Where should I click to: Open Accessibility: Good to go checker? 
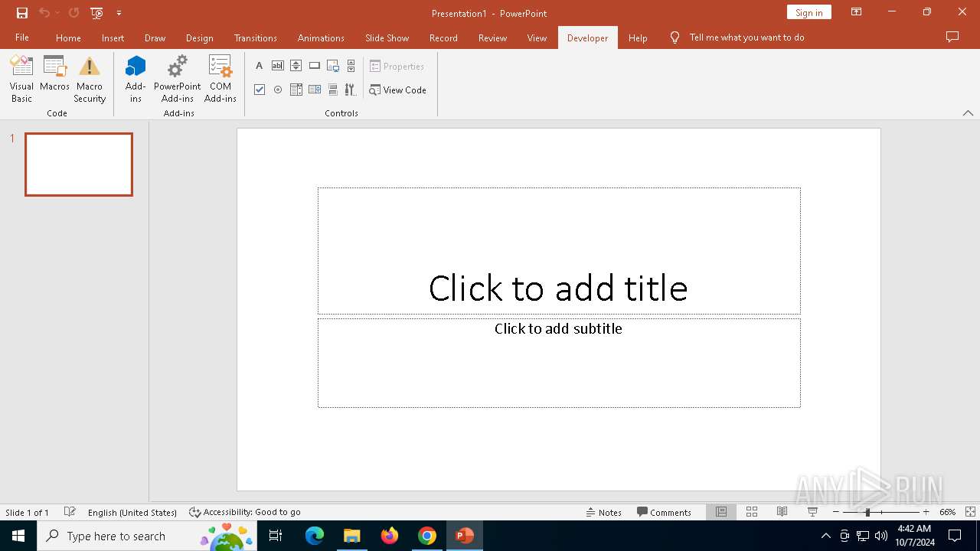[x=245, y=512]
